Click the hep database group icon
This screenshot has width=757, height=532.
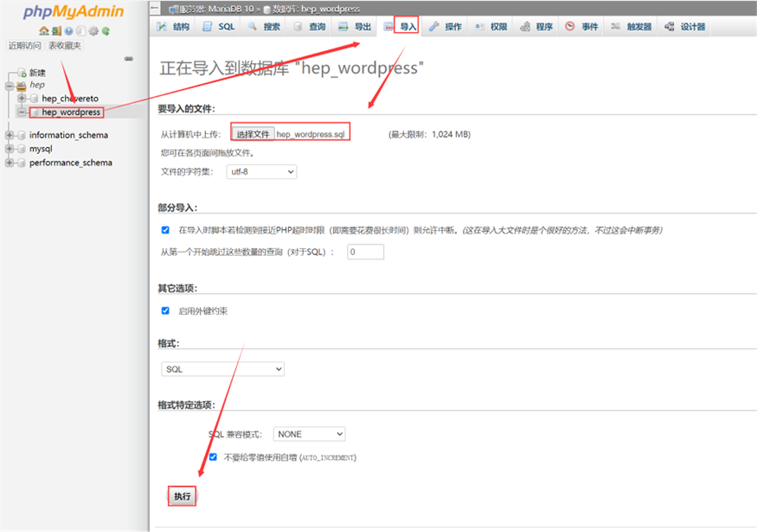[21, 85]
